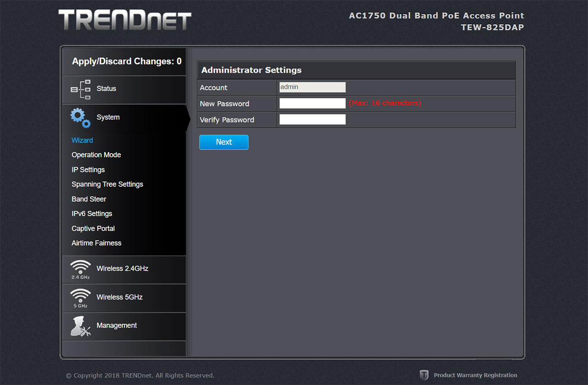The height and width of the screenshot is (385, 588).
Task: Click the TRENDnet logo
Action: coord(125,21)
